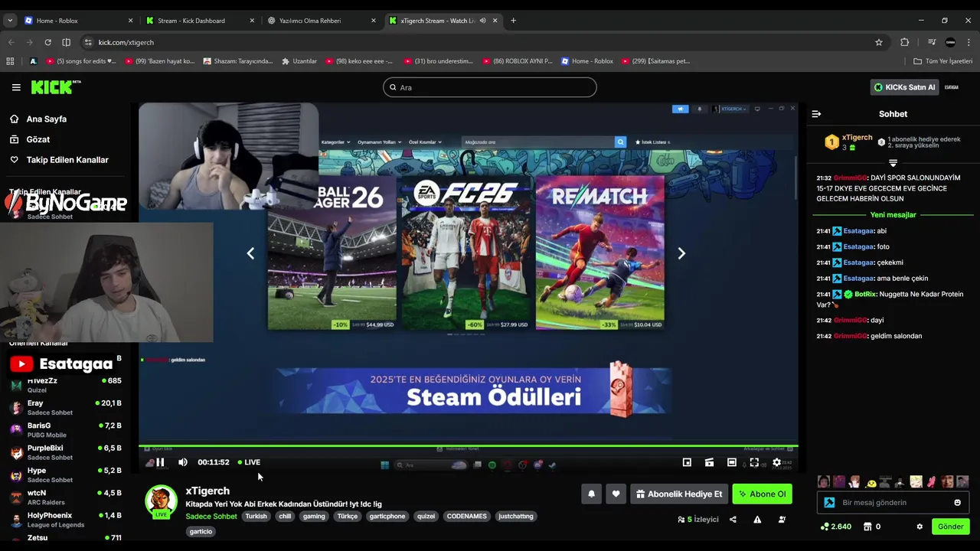
Task: Go to the Kick logo homepage
Action: (x=55, y=87)
